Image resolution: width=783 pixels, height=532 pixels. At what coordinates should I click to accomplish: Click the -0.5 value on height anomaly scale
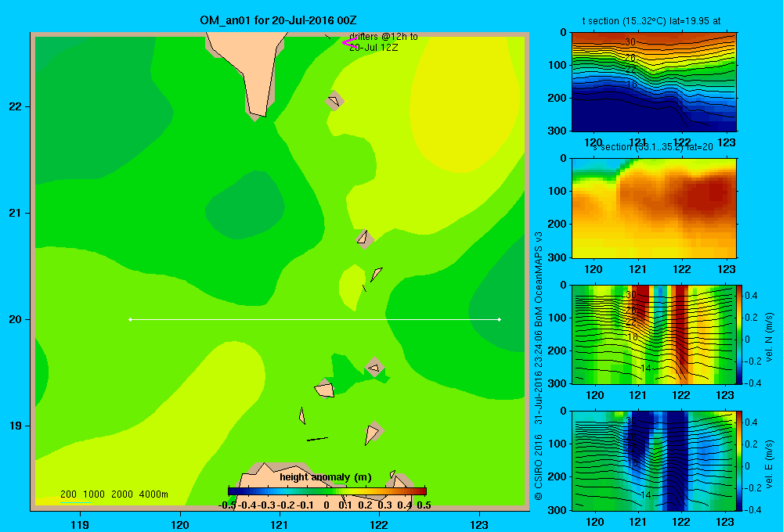227,505
